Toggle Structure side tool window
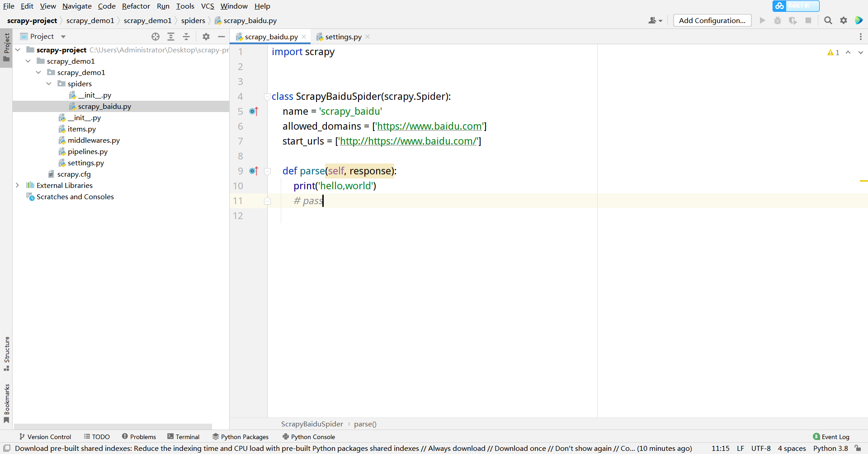Viewport: 868px width, 454px height. click(6, 354)
